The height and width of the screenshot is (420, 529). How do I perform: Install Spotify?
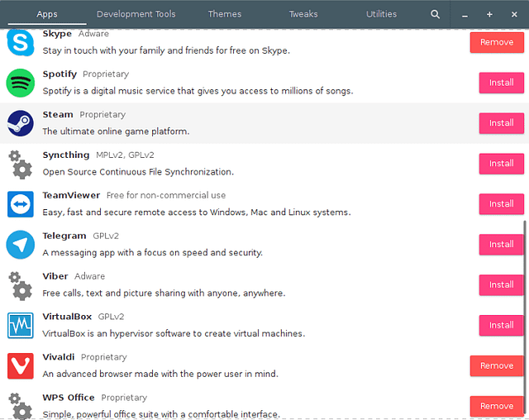point(502,83)
